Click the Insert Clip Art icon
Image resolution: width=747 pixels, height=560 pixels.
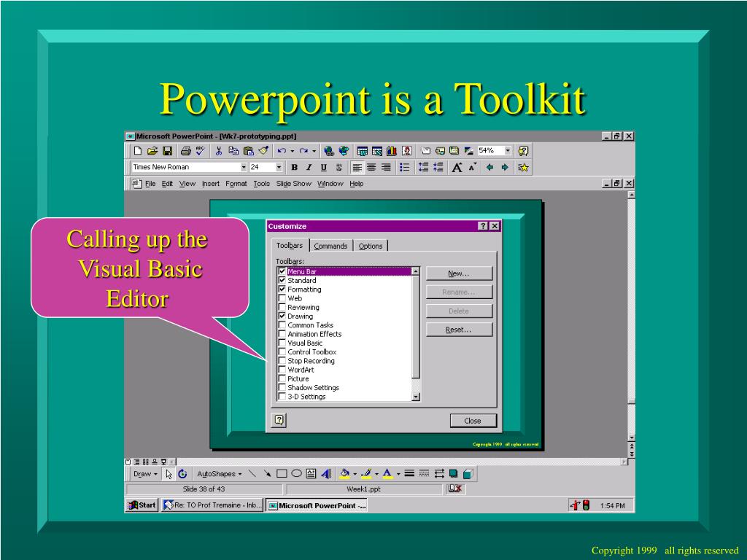click(x=407, y=151)
